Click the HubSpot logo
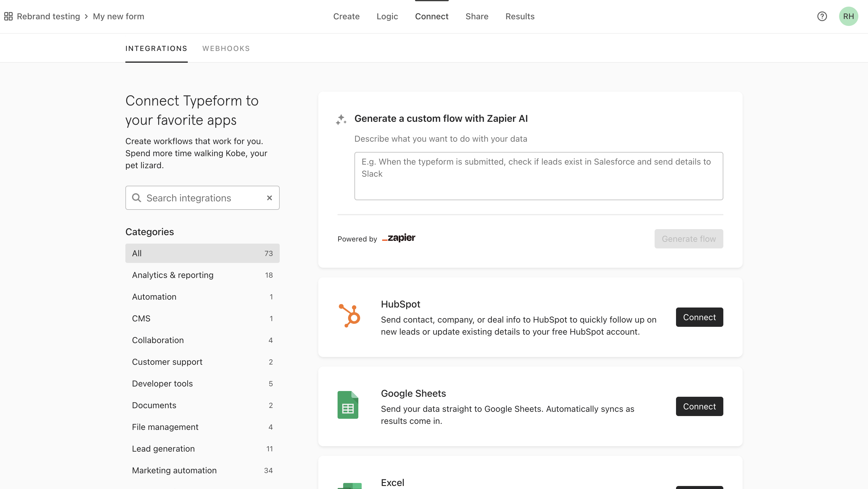The image size is (868, 489). coord(349,316)
